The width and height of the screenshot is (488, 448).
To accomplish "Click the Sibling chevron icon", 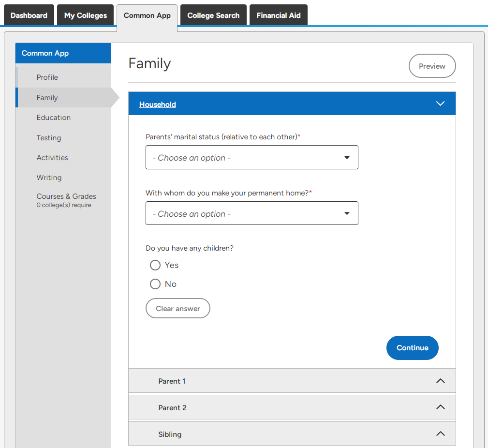I will click(441, 433).
